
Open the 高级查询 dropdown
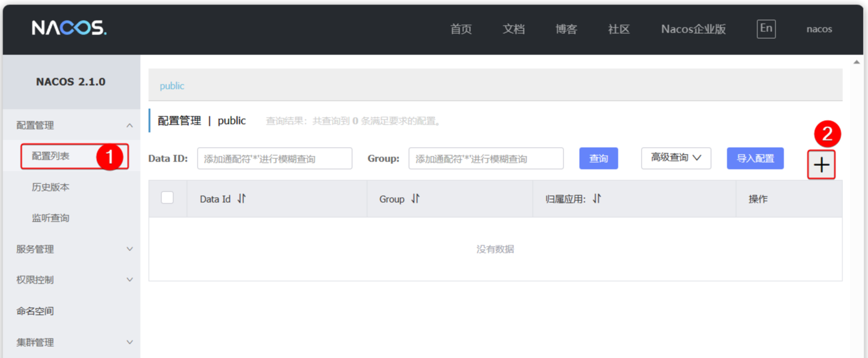click(x=676, y=158)
